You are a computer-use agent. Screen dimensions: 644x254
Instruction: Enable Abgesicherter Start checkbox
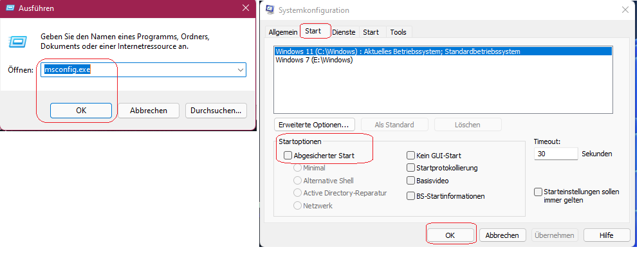coord(288,156)
